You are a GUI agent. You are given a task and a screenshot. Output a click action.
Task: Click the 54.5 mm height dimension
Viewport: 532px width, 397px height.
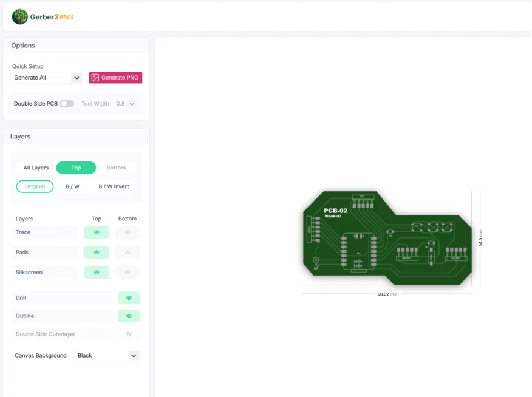point(480,238)
